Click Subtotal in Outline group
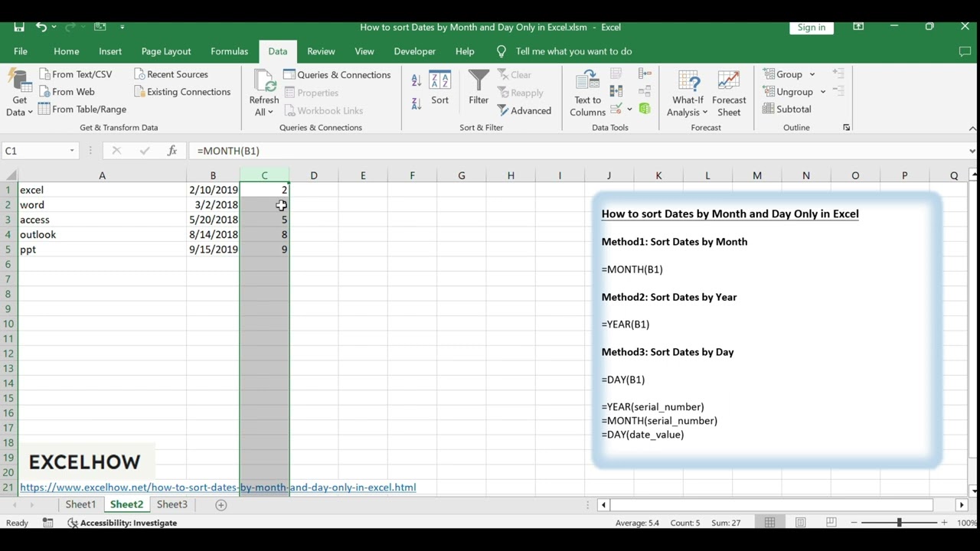 pos(786,109)
